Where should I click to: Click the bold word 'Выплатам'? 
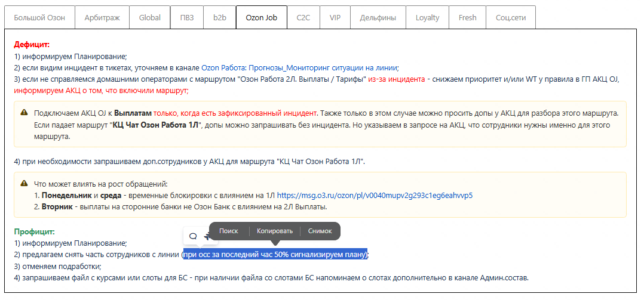(133, 112)
